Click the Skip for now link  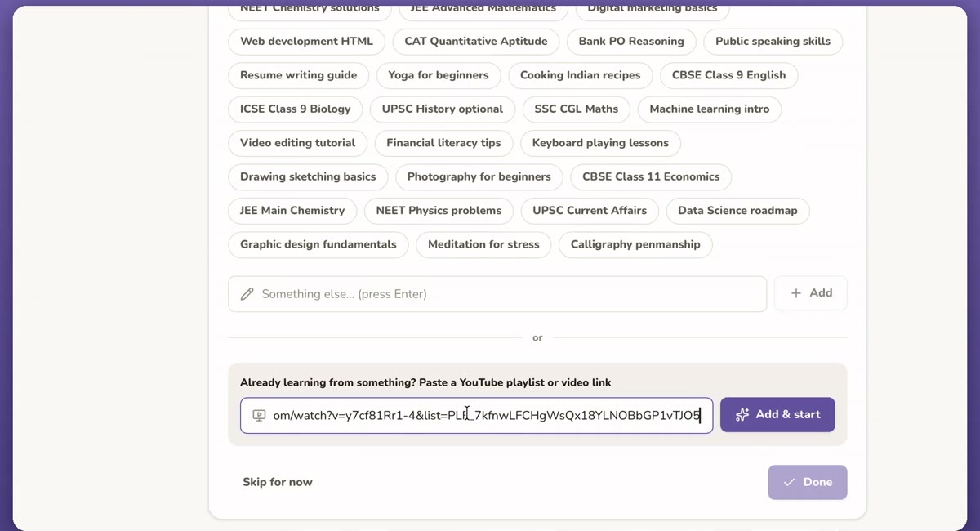tap(278, 482)
